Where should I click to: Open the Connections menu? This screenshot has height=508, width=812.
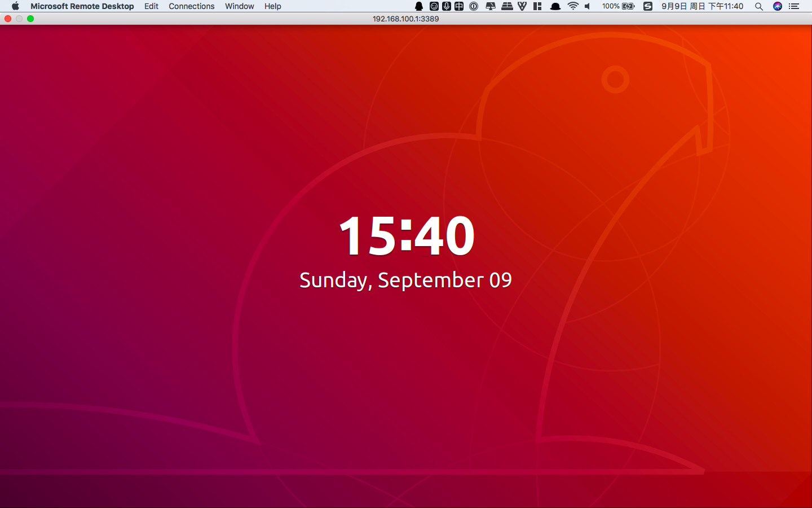point(191,6)
